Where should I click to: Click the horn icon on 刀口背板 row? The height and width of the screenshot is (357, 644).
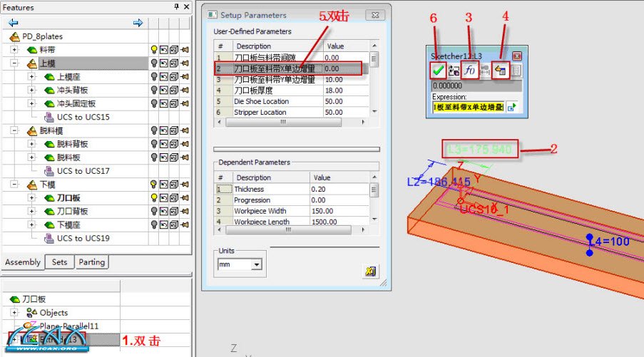pyautogui.click(x=185, y=211)
